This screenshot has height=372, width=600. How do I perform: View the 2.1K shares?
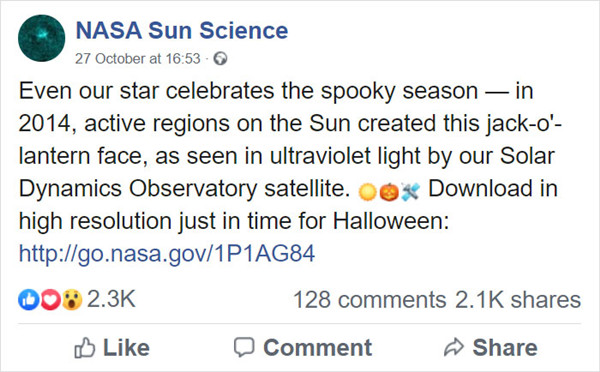[518, 300]
